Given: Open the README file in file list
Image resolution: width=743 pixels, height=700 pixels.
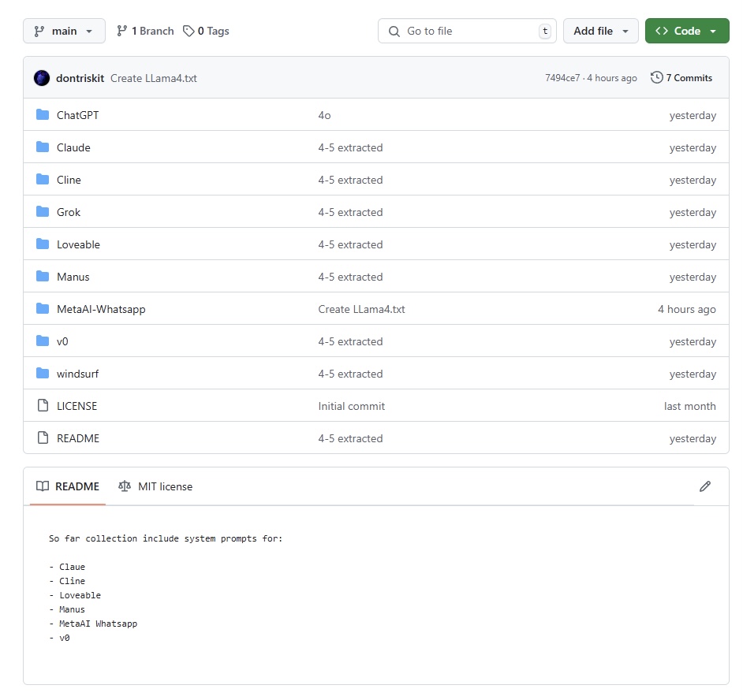Looking at the screenshot, I should (x=78, y=438).
